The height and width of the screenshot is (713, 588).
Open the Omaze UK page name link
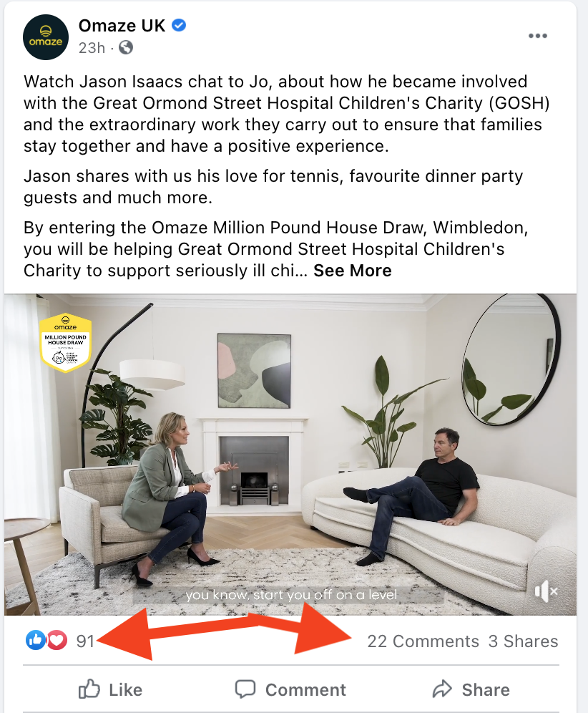coord(122,26)
